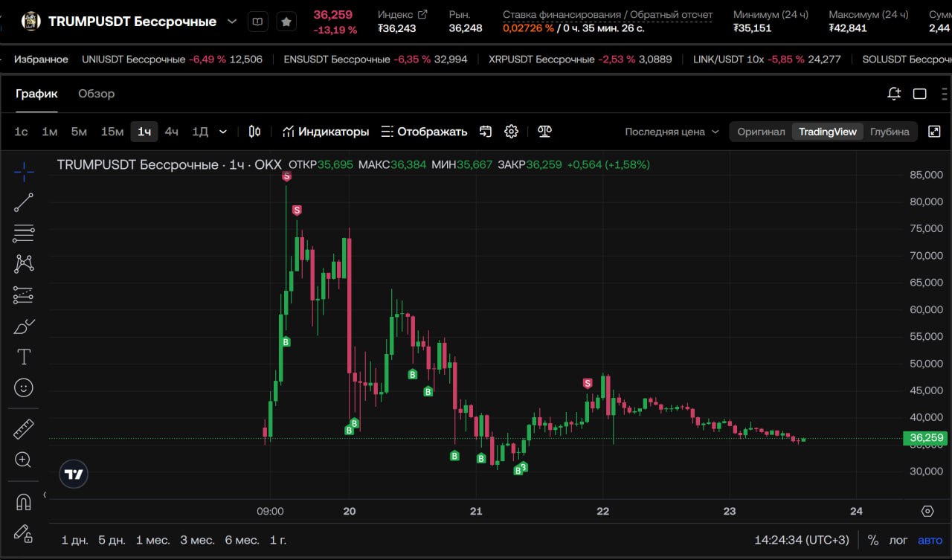Select the Оригинал chart mode

(761, 132)
